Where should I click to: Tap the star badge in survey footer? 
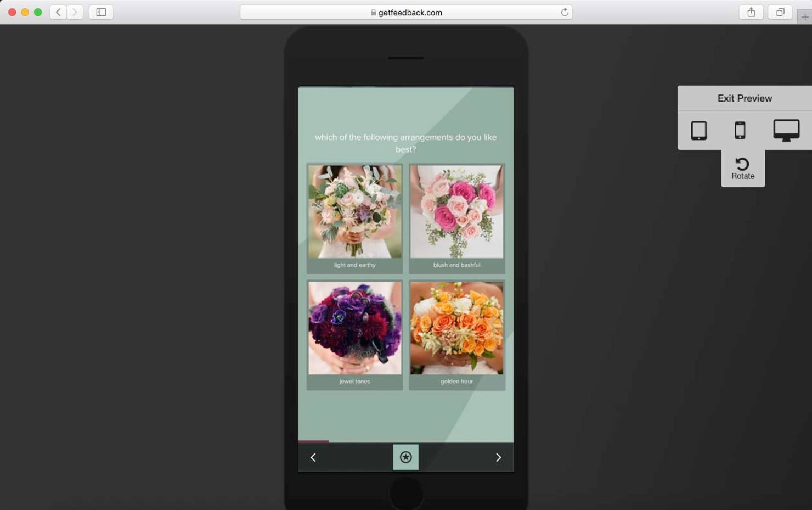point(405,457)
